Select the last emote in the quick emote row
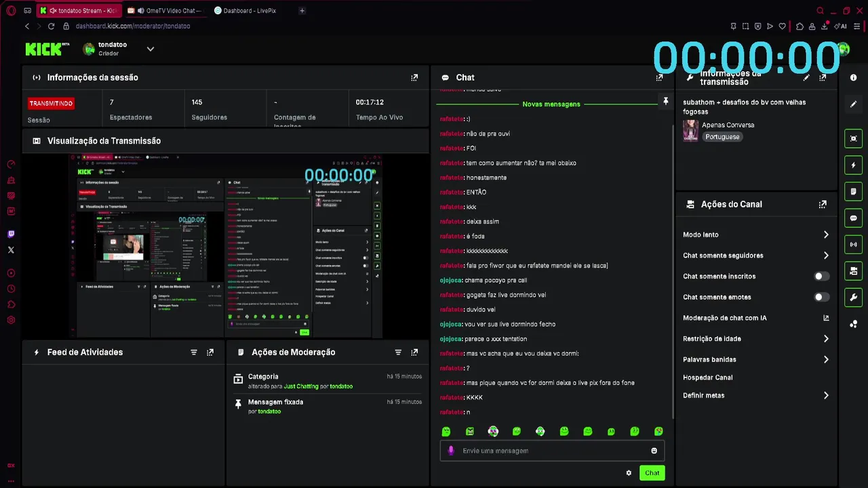This screenshot has height=488, width=868. coord(658,431)
